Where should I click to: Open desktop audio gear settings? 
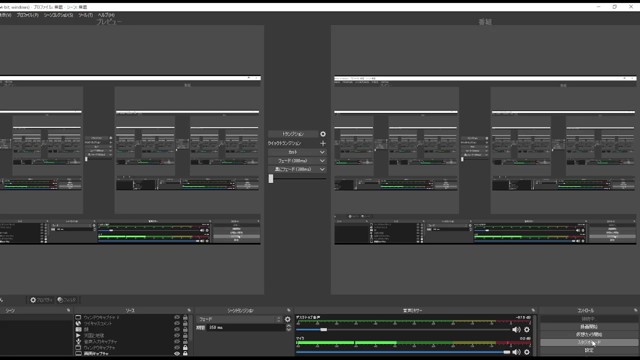pos(527,329)
